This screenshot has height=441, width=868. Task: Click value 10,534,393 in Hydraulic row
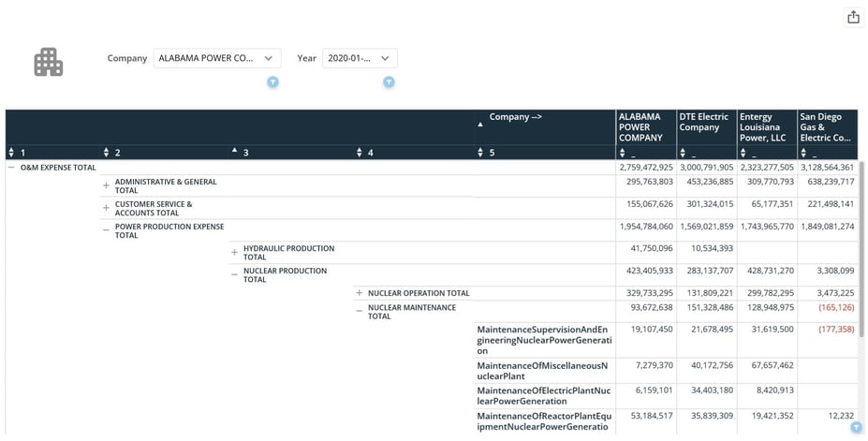[x=713, y=248]
